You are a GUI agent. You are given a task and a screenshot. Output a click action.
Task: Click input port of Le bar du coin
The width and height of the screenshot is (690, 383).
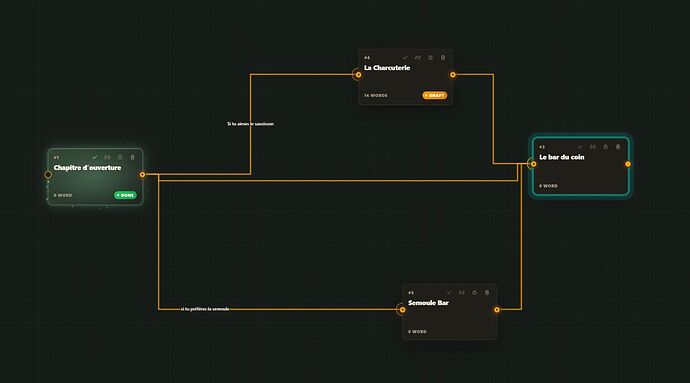(533, 164)
